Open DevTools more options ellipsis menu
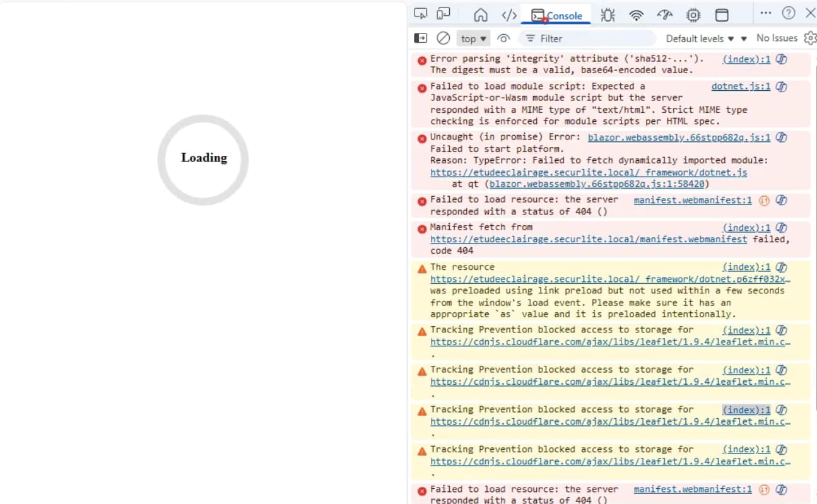 click(x=765, y=13)
